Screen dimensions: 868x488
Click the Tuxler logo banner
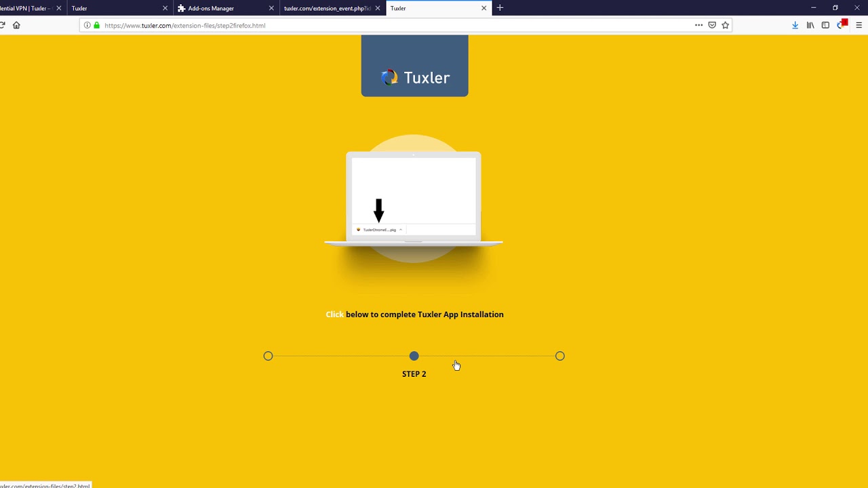click(x=414, y=66)
